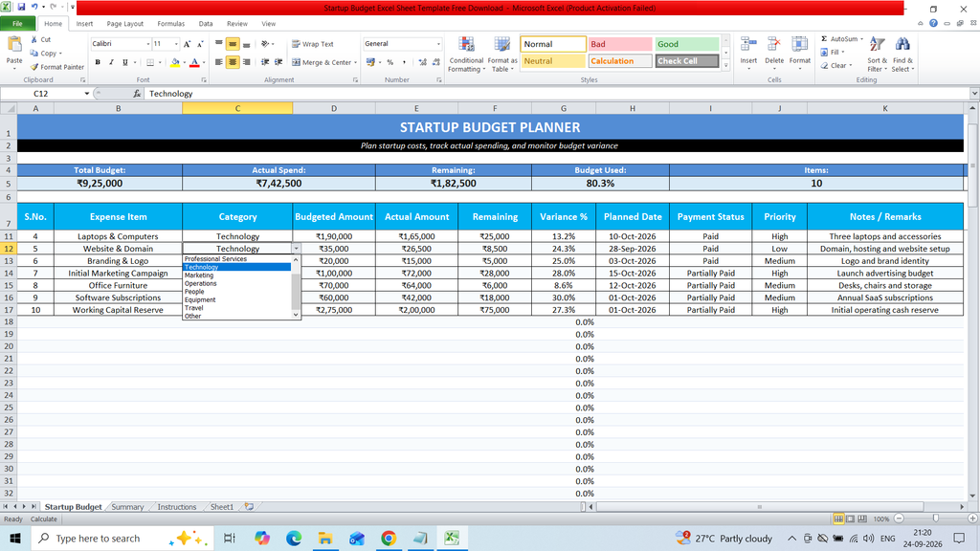Click the Font Color letter A
Viewport: 980px width, 551px height.
pyautogui.click(x=194, y=62)
